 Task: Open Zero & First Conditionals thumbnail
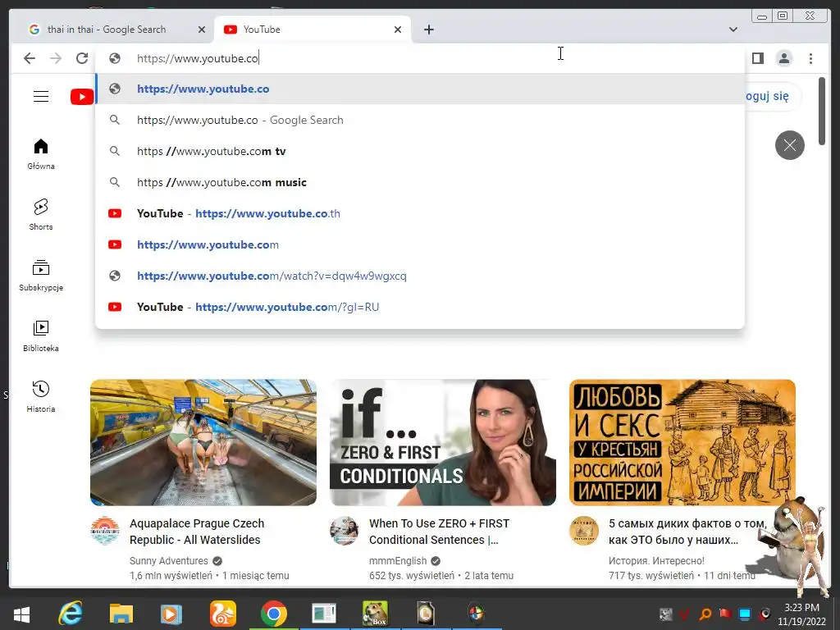[442, 442]
